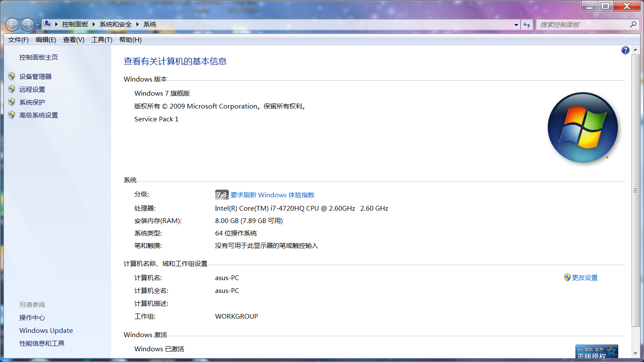Click the 系统 breadcrumb
The height and width of the screenshot is (362, 644).
click(150, 24)
